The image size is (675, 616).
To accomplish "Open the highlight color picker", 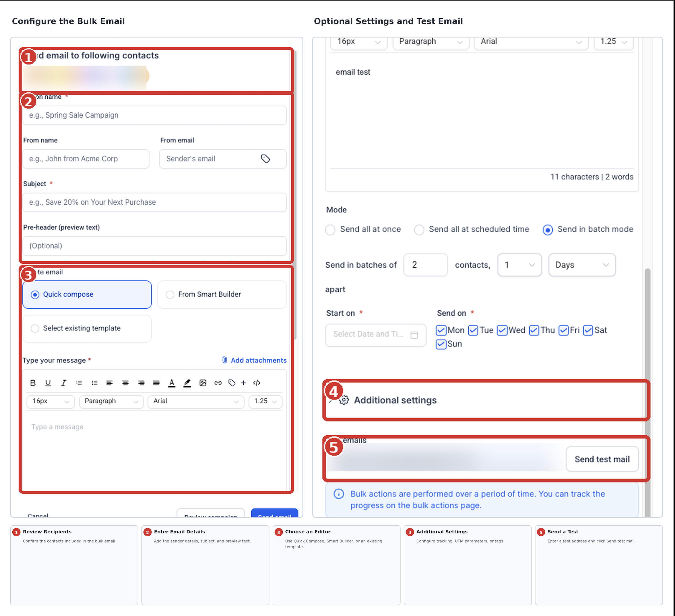I will click(187, 383).
